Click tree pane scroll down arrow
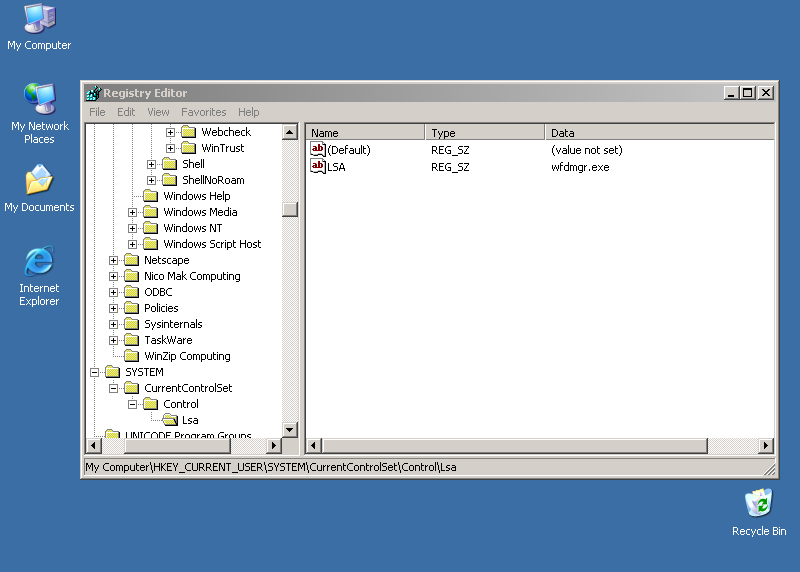This screenshot has height=572, width=800. (290, 429)
